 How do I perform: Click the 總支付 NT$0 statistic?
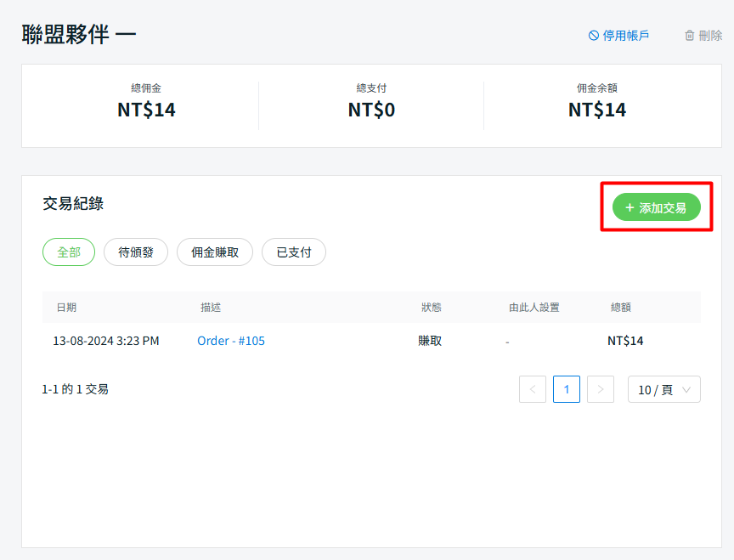coord(371,109)
